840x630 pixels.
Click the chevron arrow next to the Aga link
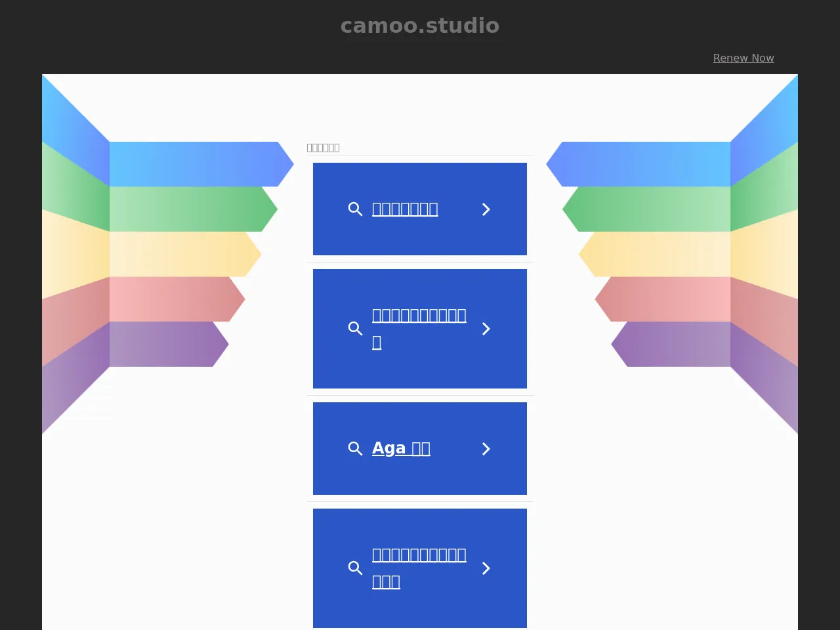tap(486, 449)
